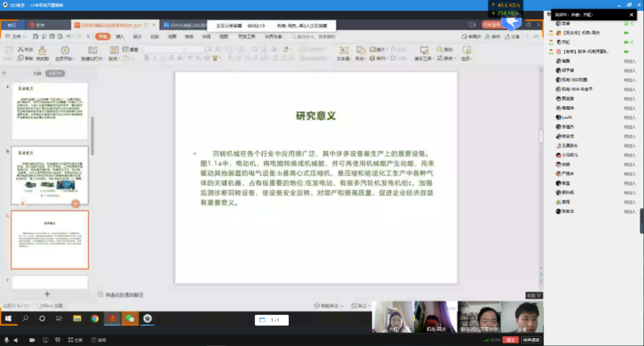Click the add slide plus button
644x346 pixels.
pos(47,294)
